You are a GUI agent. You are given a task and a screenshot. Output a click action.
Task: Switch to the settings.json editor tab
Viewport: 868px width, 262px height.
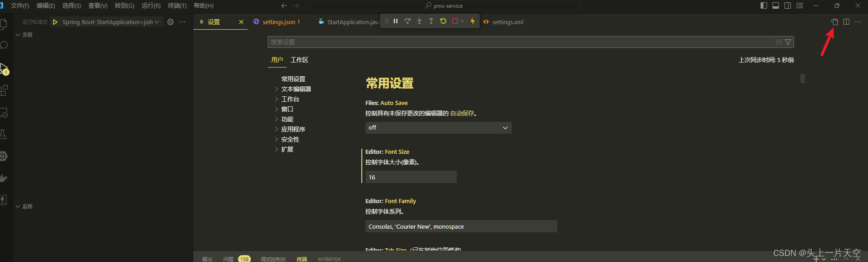[279, 22]
